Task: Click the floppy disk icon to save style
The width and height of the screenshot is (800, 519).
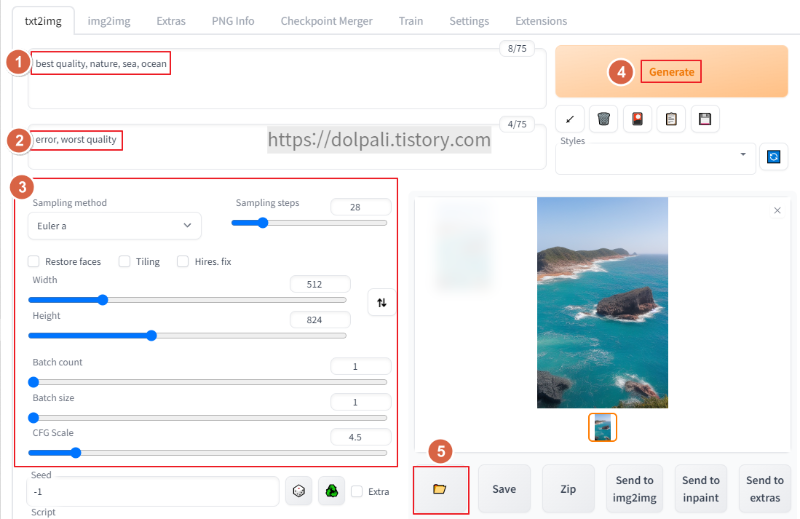Action: pyautogui.click(x=705, y=119)
